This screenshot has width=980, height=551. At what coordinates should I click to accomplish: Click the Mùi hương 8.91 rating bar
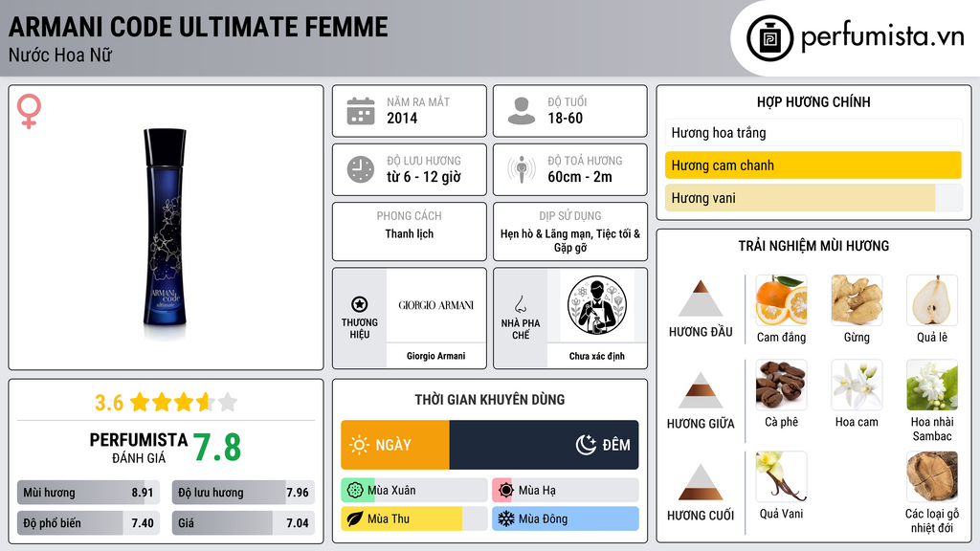(89, 493)
